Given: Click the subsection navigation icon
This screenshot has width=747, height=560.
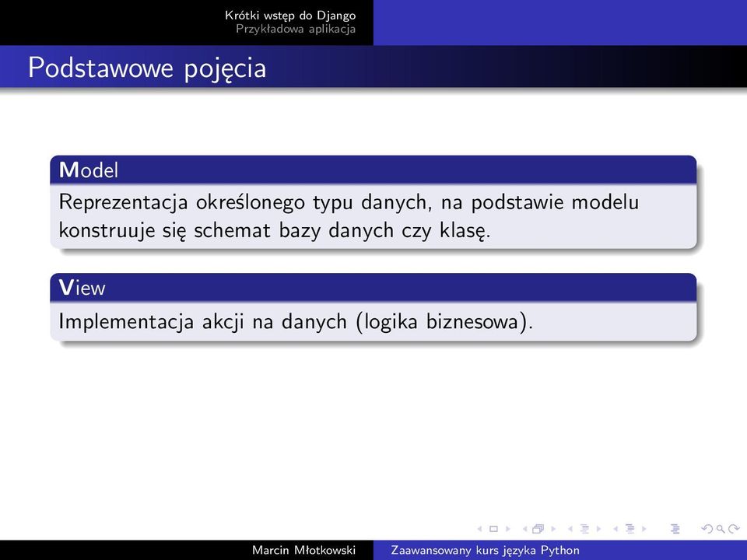Looking at the screenshot, I should pos(584,529).
